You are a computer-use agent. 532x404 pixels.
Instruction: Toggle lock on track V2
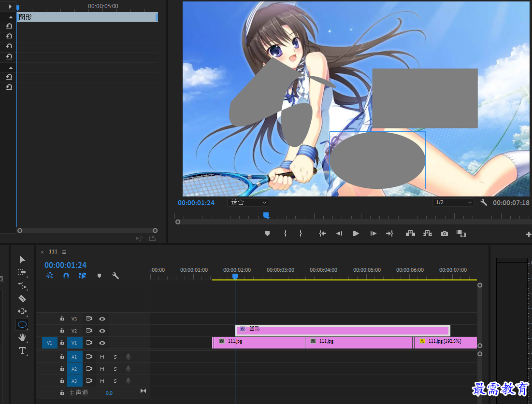tap(62, 331)
